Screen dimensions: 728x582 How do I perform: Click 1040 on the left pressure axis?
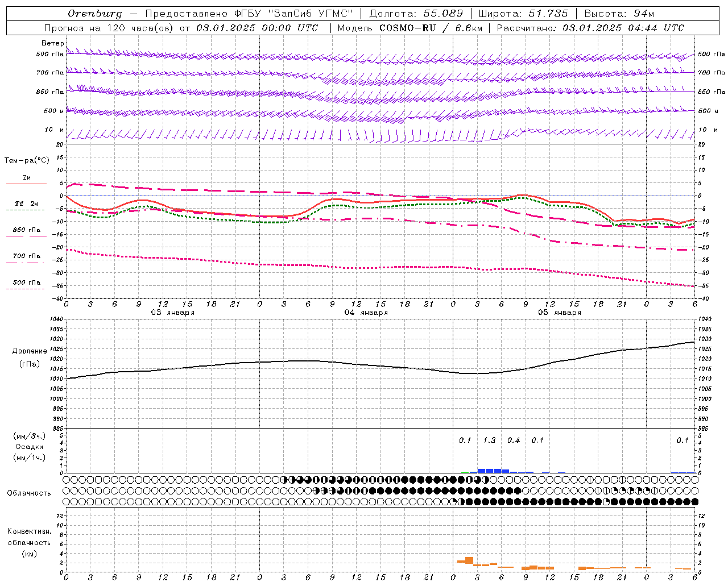tap(56, 319)
